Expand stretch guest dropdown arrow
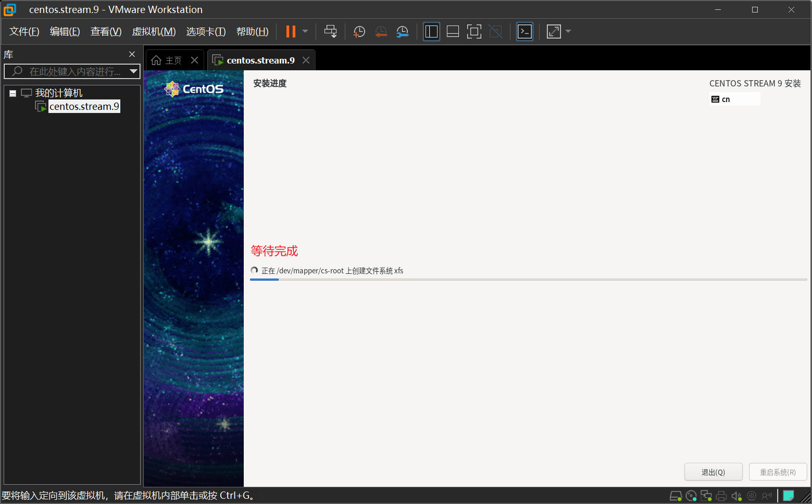The height and width of the screenshot is (504, 812). [x=568, y=31]
